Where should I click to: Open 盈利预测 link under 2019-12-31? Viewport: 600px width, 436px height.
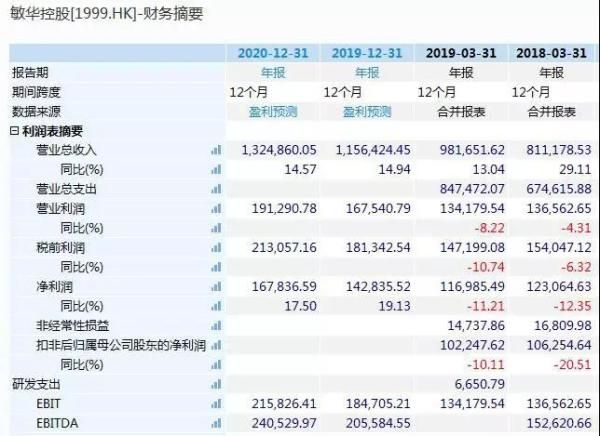[367, 112]
